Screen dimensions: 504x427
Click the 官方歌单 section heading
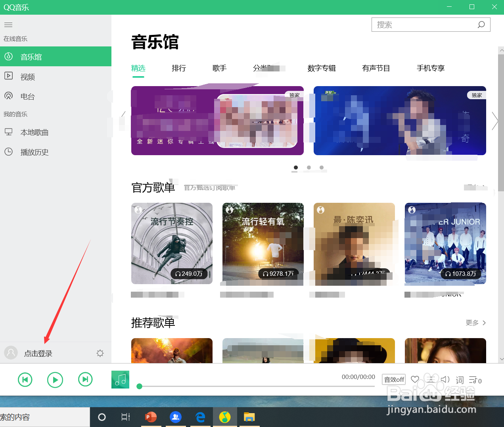(153, 187)
